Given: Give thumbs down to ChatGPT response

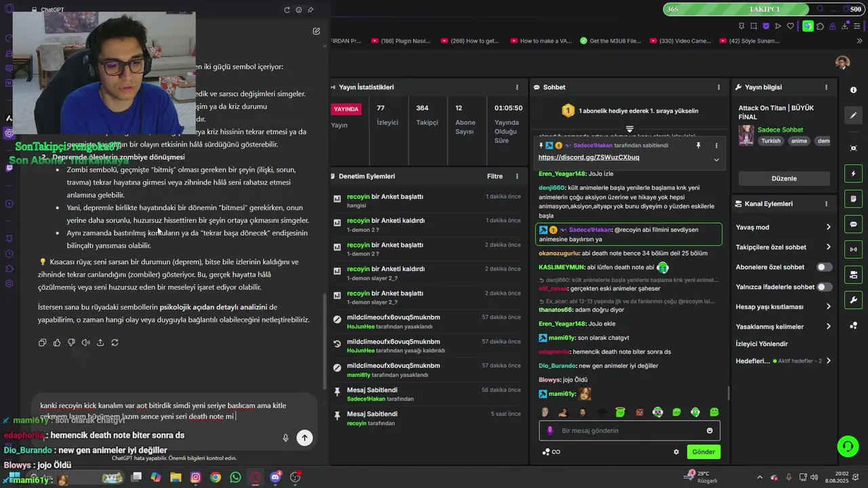Looking at the screenshot, I should [x=71, y=343].
